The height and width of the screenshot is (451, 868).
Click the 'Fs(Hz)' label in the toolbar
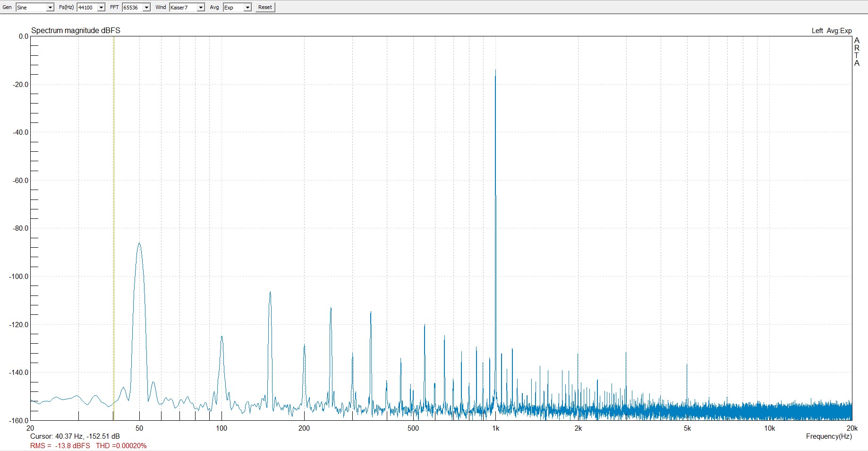(x=67, y=7)
